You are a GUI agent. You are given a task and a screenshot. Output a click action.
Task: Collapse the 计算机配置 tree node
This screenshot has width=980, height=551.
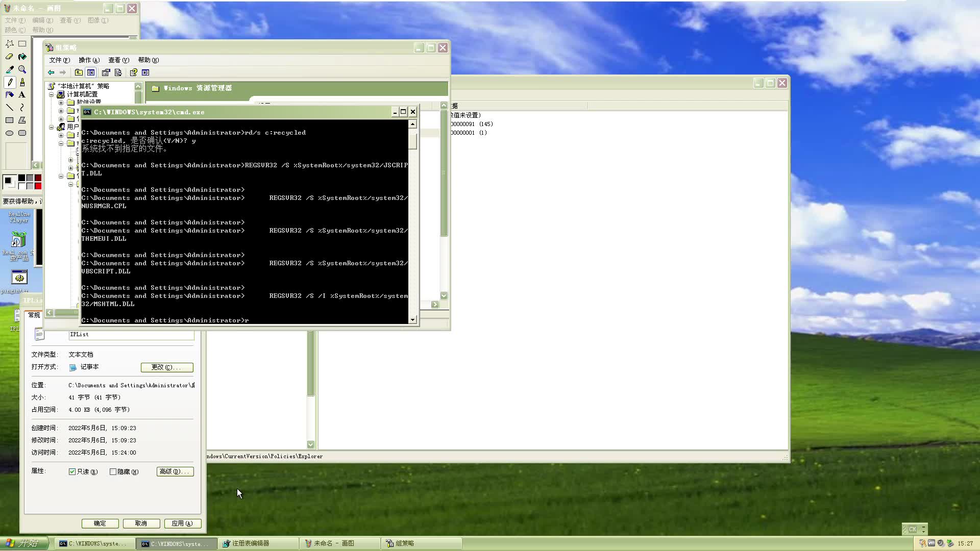click(52, 94)
